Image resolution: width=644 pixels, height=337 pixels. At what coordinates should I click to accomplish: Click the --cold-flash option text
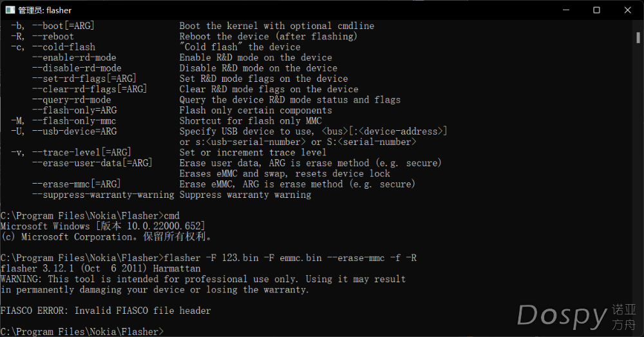pyautogui.click(x=64, y=47)
